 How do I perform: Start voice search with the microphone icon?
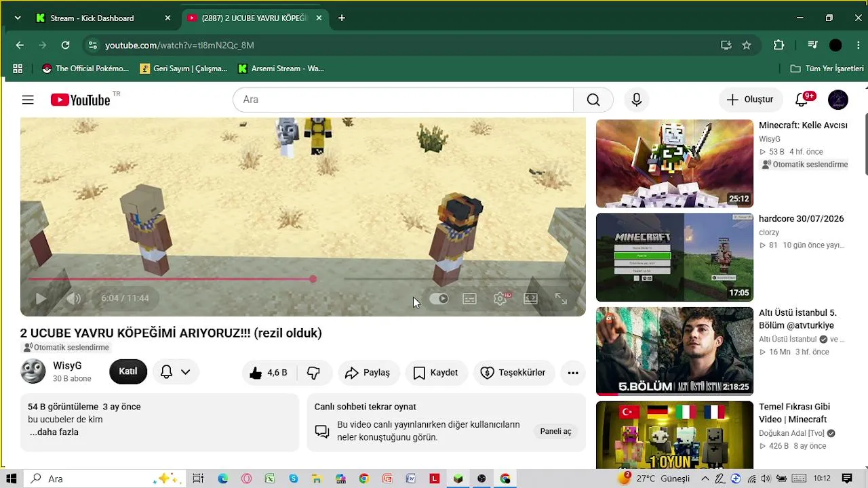(x=636, y=100)
